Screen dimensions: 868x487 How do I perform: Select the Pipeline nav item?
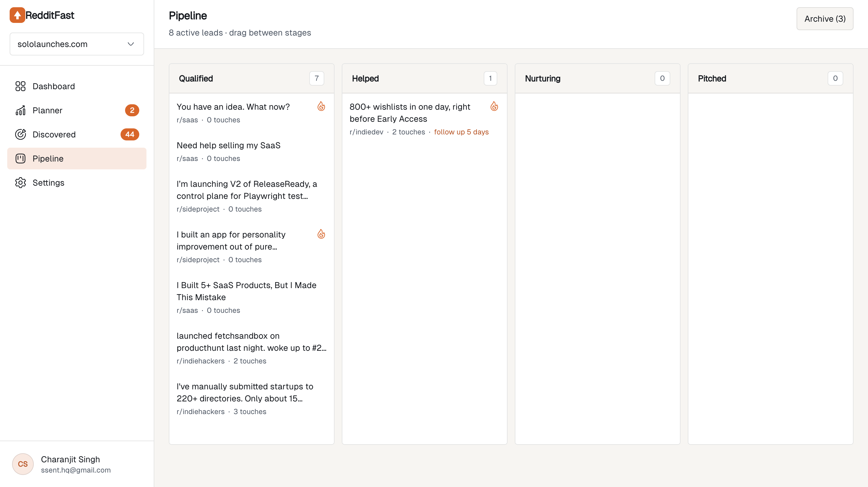coord(77,159)
